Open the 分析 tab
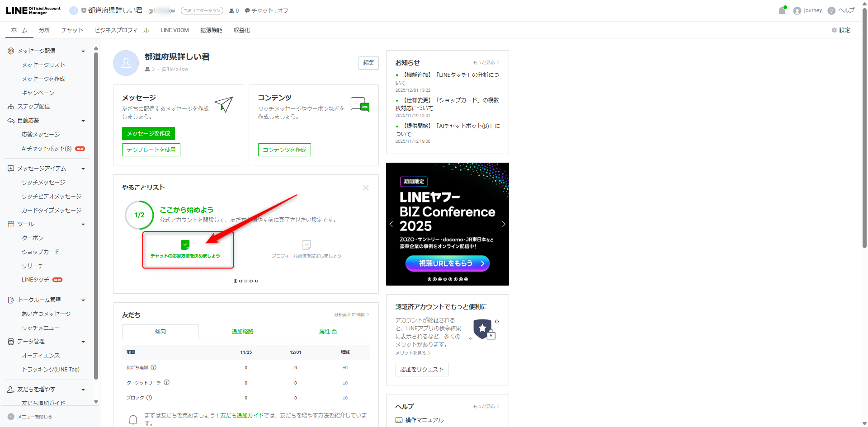The width and height of the screenshot is (868, 427). (x=44, y=30)
